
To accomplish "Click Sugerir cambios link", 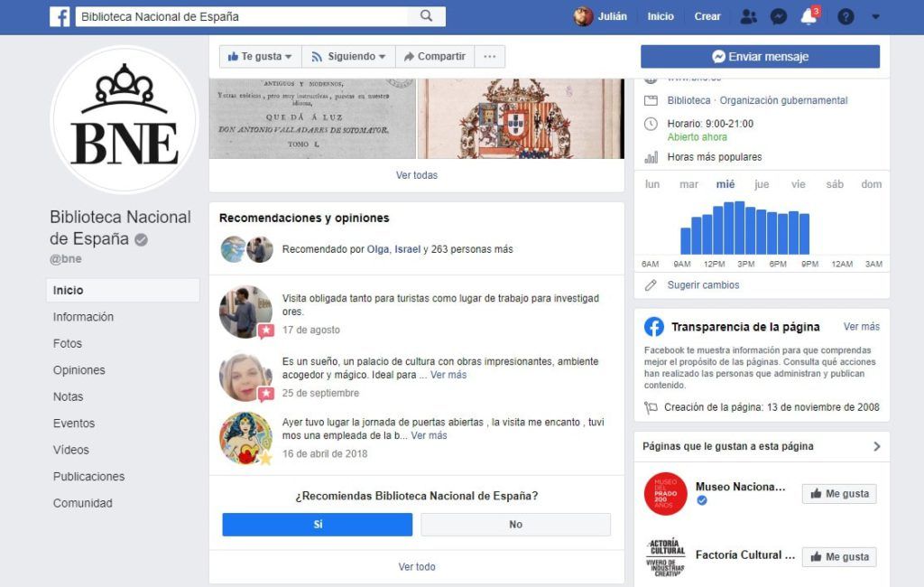I will (x=703, y=285).
